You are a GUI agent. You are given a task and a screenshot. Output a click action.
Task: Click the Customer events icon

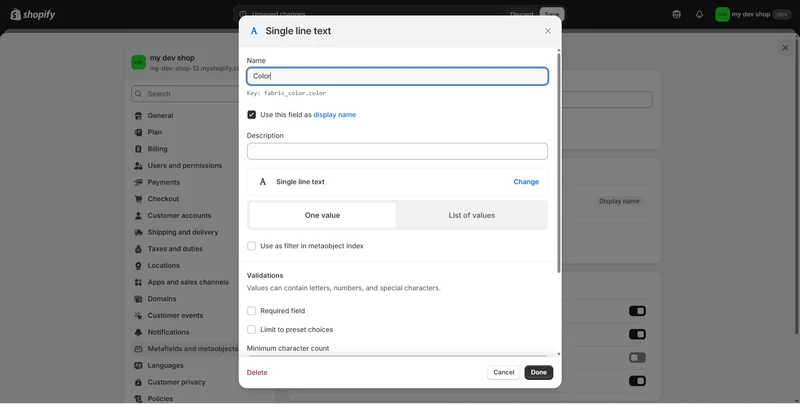(138, 316)
